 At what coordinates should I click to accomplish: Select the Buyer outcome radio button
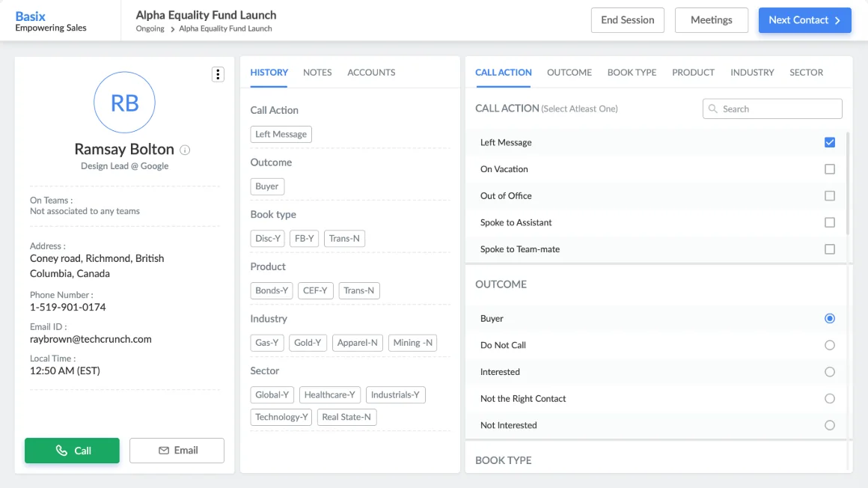(x=829, y=319)
